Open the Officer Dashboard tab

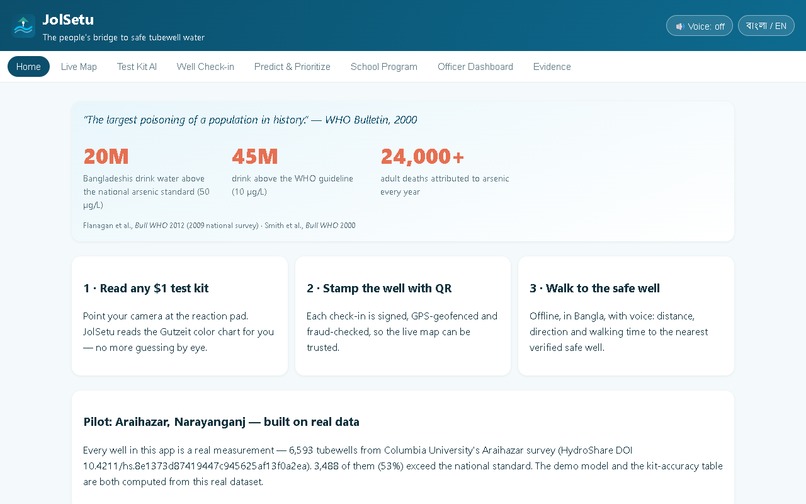(x=475, y=66)
